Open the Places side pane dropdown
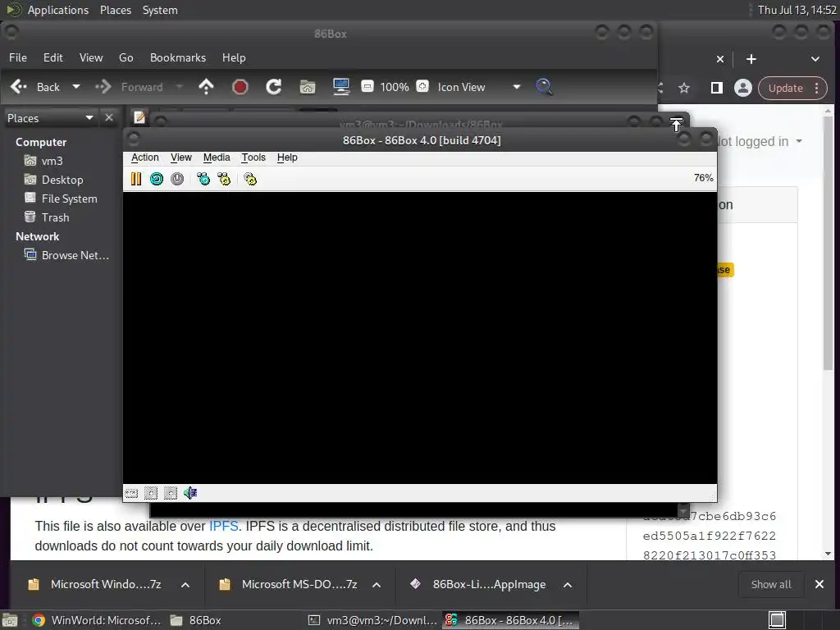The width and height of the screenshot is (840, 630). click(50, 118)
